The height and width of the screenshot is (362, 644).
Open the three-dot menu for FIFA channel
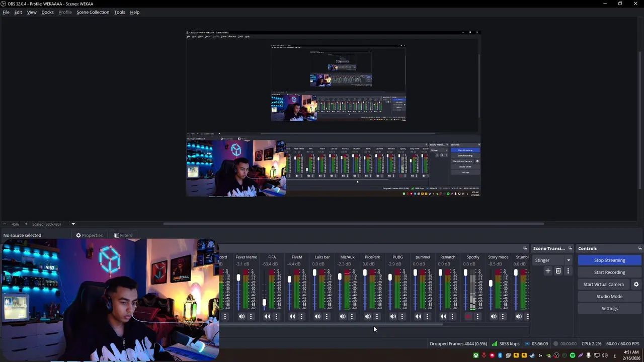[276, 316]
